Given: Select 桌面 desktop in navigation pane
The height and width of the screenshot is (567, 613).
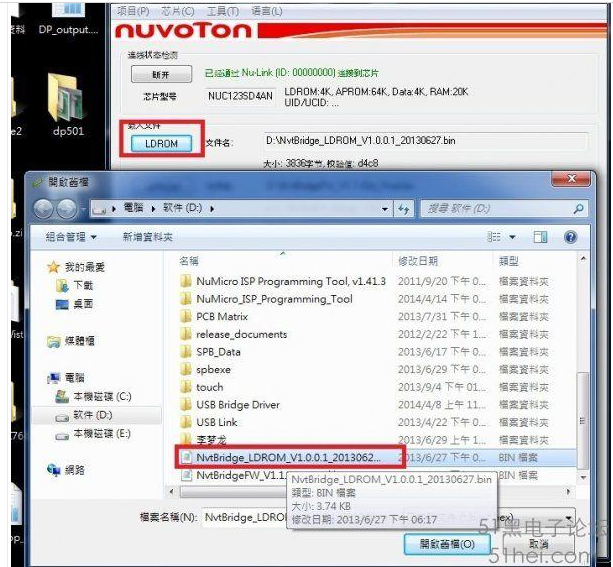Looking at the screenshot, I should (74, 304).
